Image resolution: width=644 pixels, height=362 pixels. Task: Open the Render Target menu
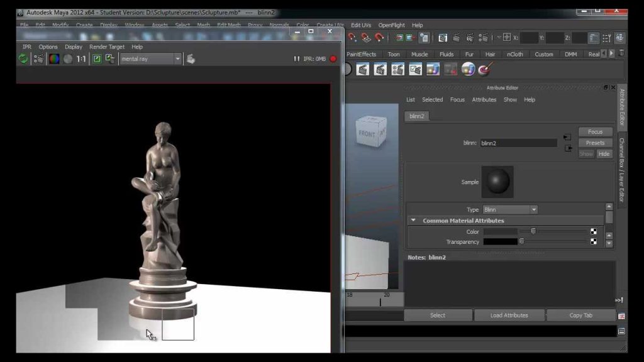107,47
